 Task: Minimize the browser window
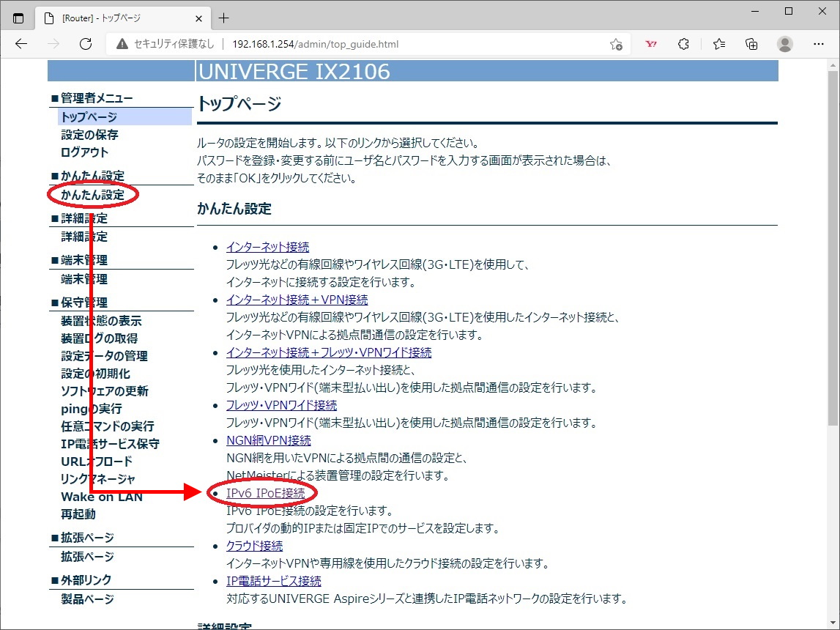tap(755, 11)
